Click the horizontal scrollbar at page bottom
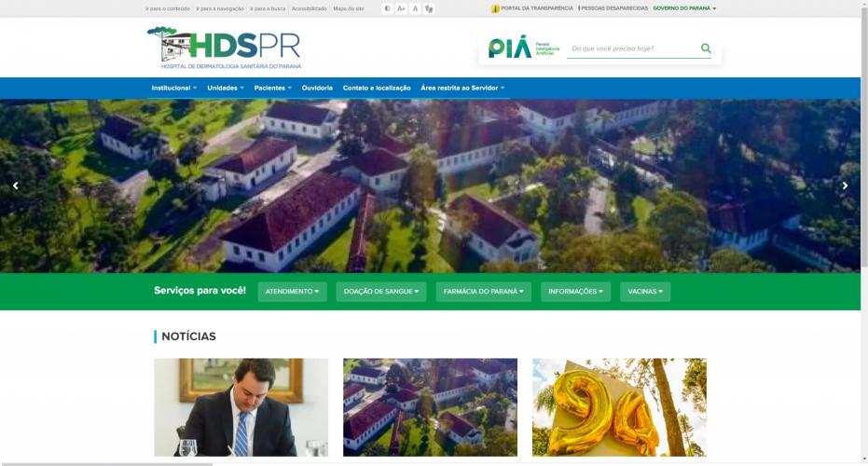868x466 pixels. pyautogui.click(x=107, y=464)
